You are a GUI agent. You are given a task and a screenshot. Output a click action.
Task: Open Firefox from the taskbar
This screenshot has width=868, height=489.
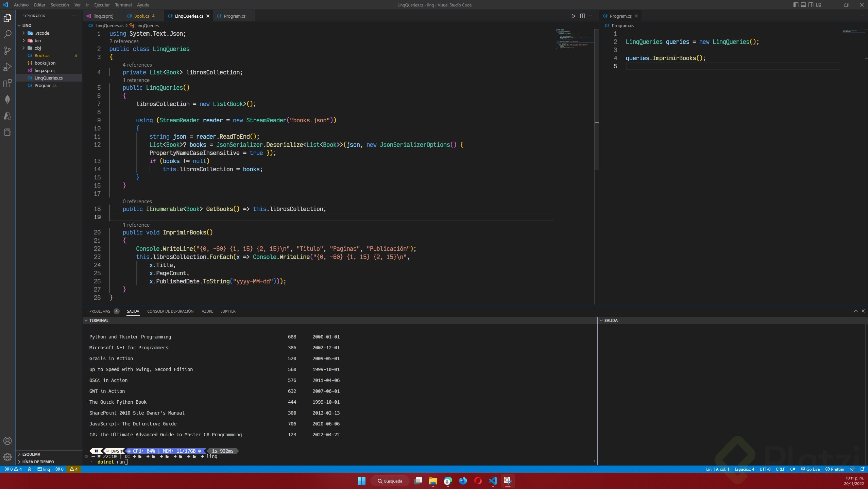(x=462, y=481)
